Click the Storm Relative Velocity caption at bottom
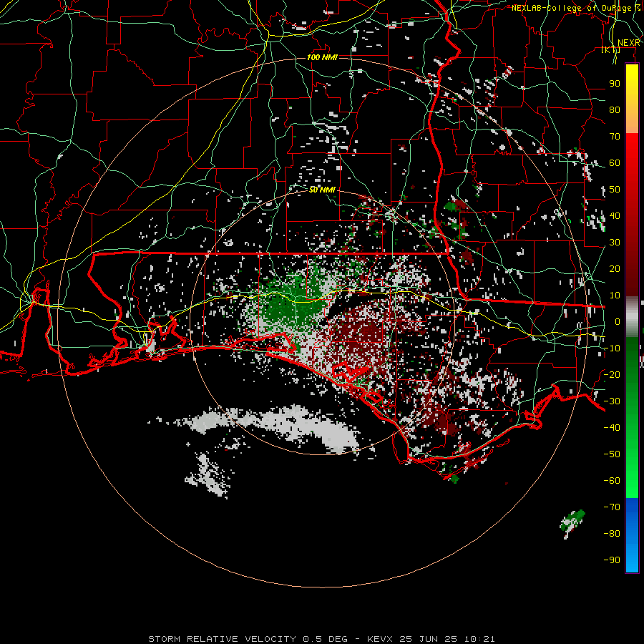The height and width of the screenshot is (644, 644). coord(321,639)
